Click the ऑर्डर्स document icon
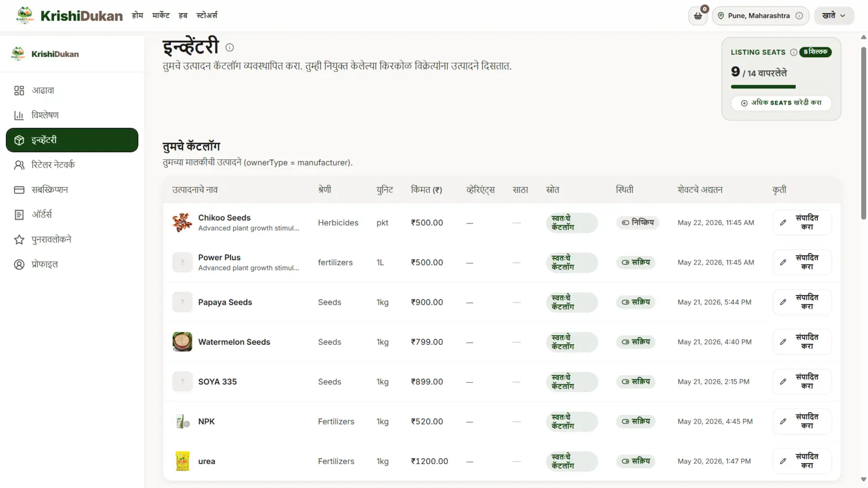The width and height of the screenshot is (868, 488). point(19,215)
